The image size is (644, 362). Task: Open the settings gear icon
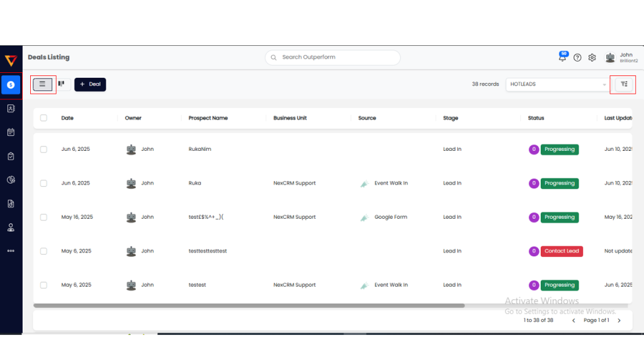(x=592, y=58)
